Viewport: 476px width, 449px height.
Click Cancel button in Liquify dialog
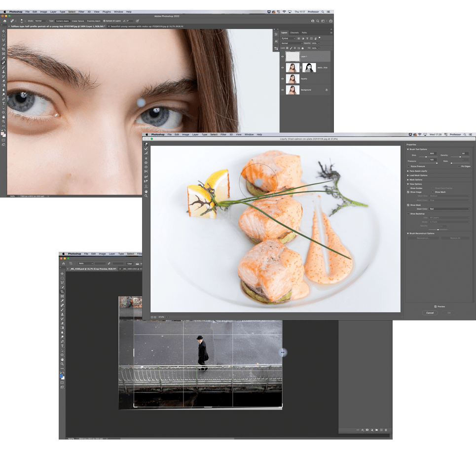(x=430, y=313)
